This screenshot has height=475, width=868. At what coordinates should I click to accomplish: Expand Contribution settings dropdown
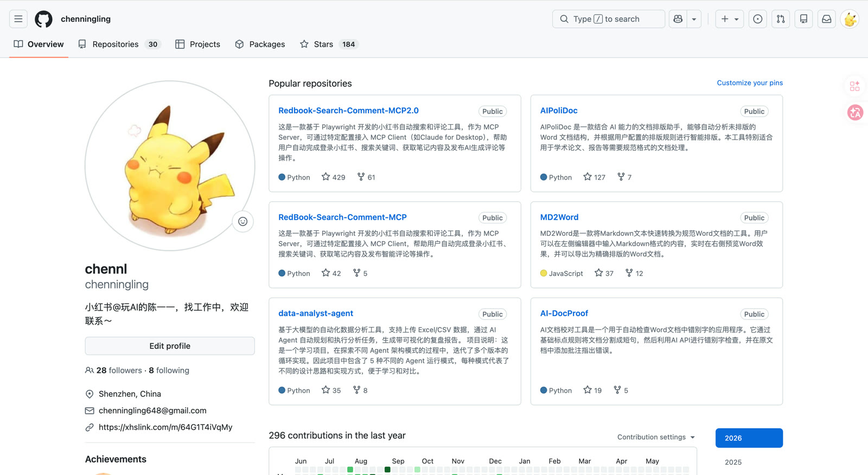click(656, 437)
